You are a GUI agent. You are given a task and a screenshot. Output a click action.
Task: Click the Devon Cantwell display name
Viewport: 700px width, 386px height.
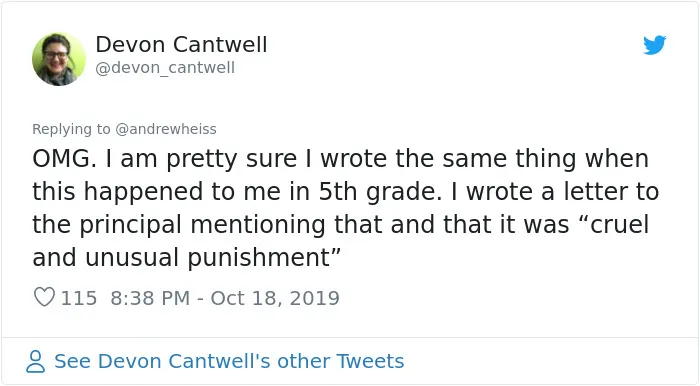181,45
